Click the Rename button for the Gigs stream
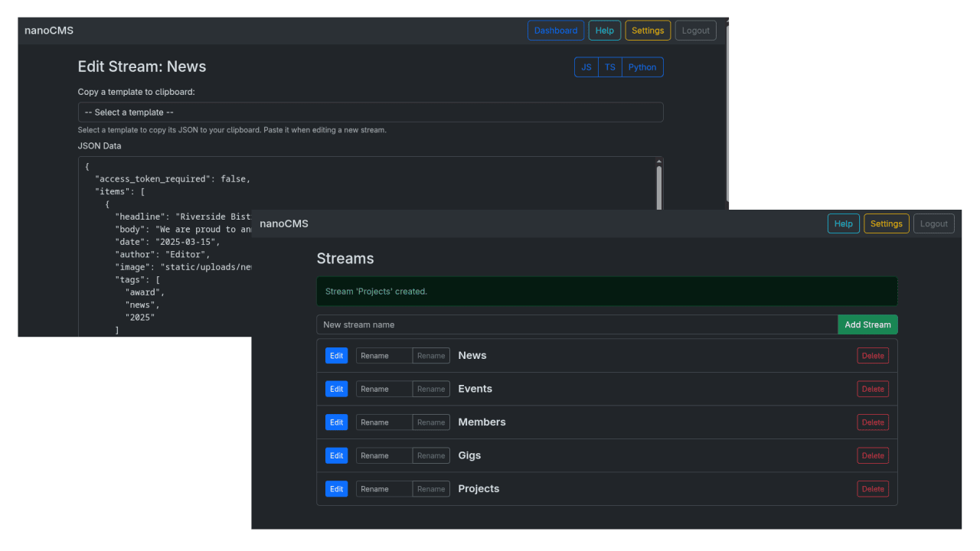Viewport: 980px width, 551px height. coord(432,455)
